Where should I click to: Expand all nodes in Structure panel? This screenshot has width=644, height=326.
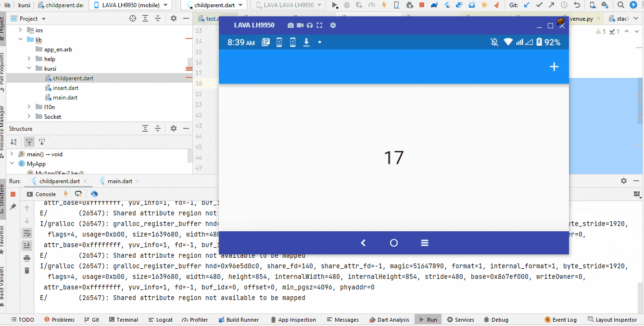pyautogui.click(x=145, y=129)
